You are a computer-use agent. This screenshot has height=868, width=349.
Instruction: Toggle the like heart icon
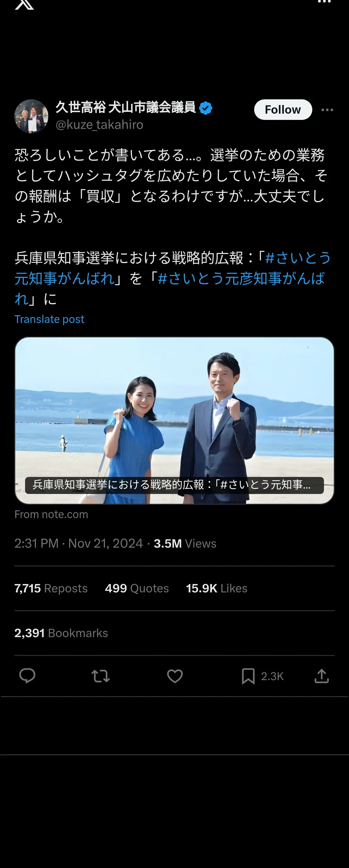tap(175, 676)
